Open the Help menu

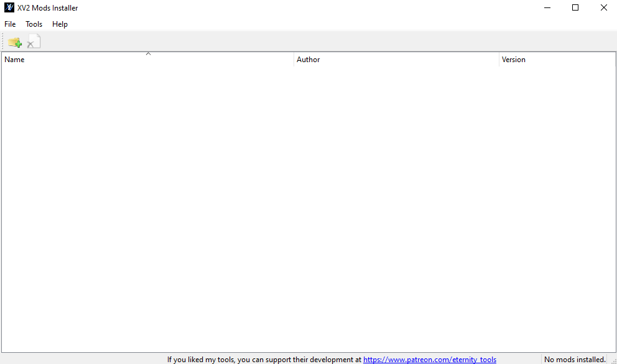coord(60,24)
